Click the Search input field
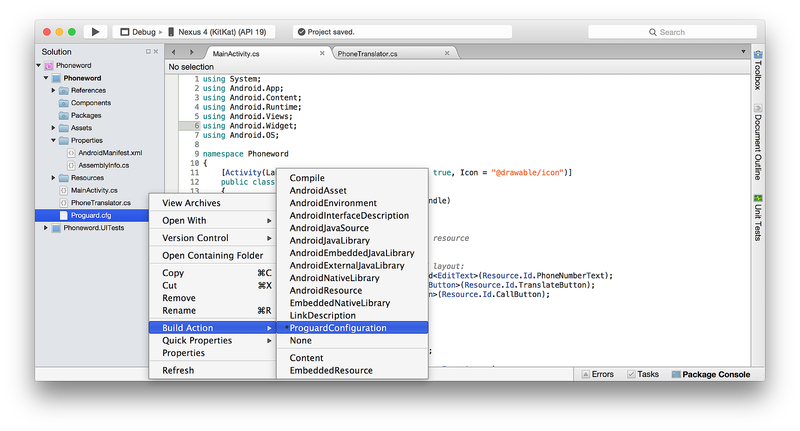 [672, 32]
